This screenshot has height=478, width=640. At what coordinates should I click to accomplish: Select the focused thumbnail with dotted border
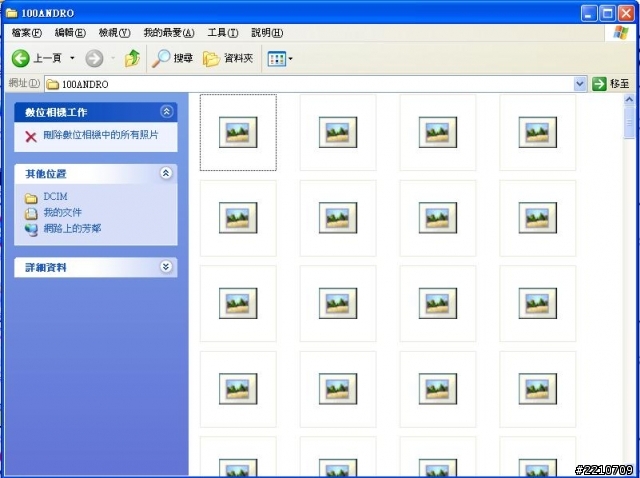[x=238, y=132]
